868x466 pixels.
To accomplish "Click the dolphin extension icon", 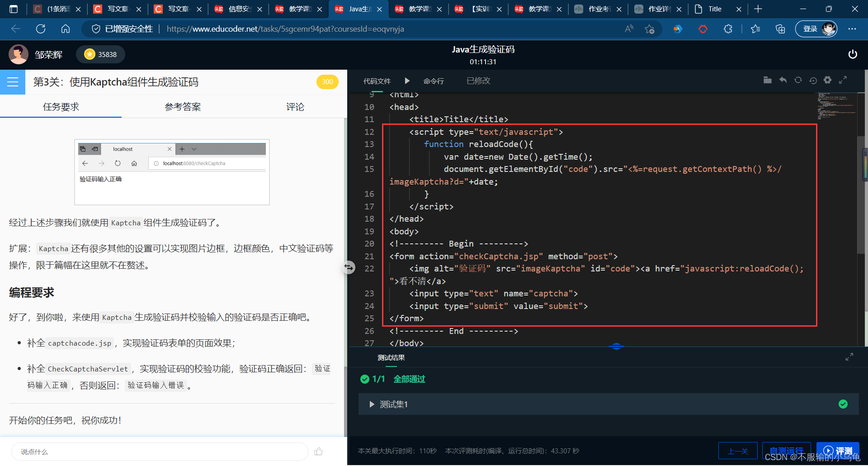I will tap(677, 29).
